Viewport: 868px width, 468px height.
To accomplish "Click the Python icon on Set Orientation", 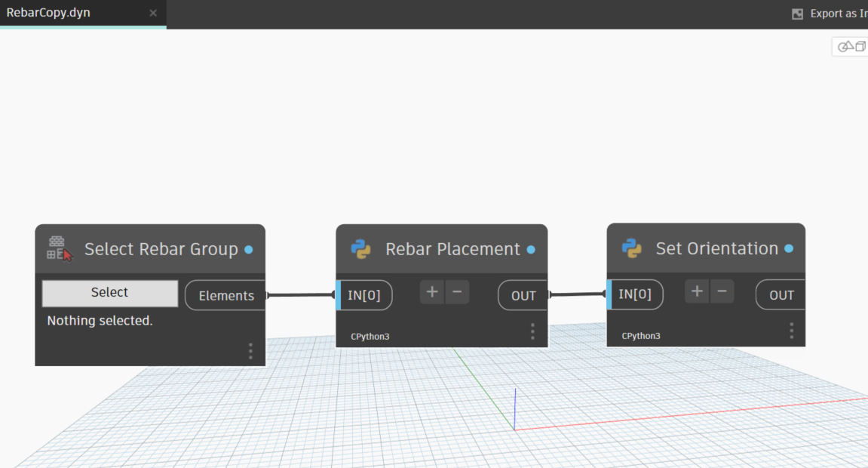I will click(632, 248).
